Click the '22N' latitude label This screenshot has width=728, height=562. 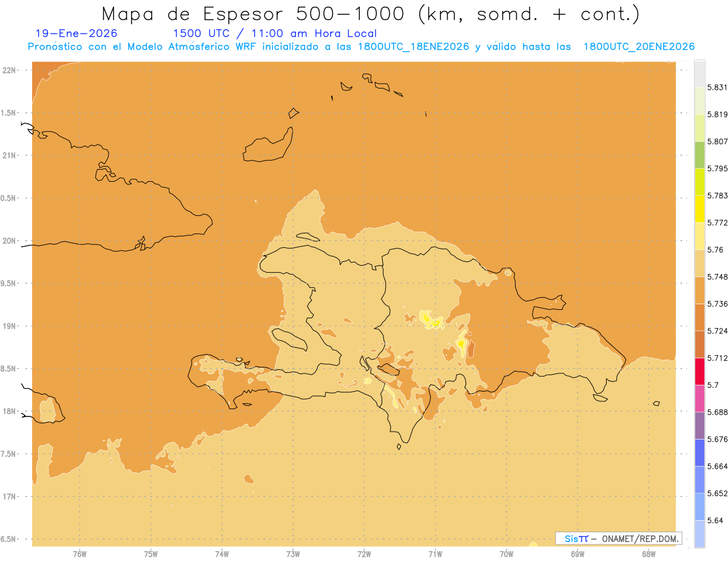[10, 70]
